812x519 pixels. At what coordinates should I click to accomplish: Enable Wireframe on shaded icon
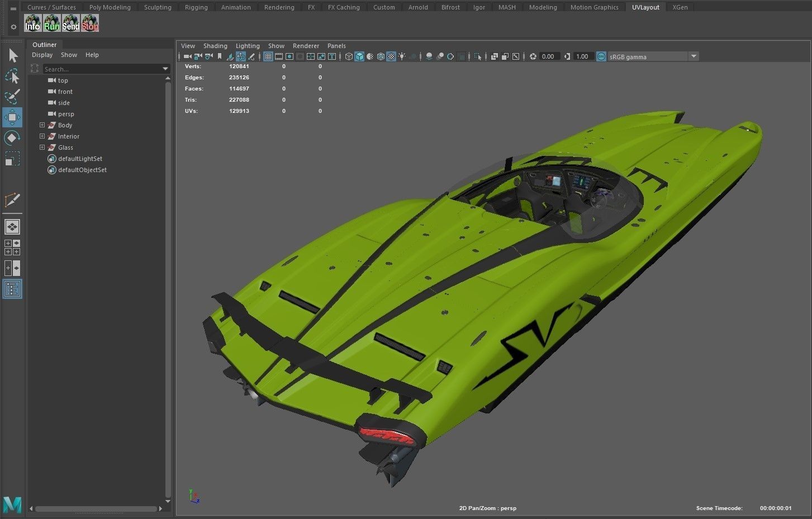point(381,56)
